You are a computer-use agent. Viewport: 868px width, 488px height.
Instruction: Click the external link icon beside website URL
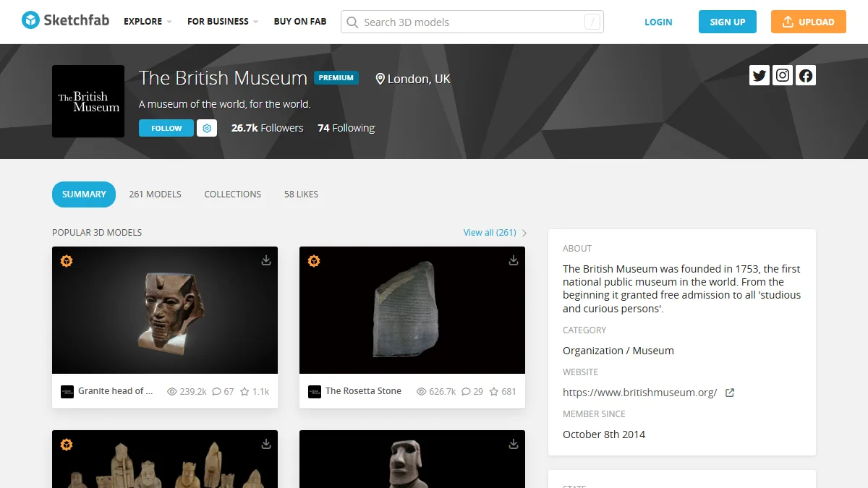[x=730, y=393]
